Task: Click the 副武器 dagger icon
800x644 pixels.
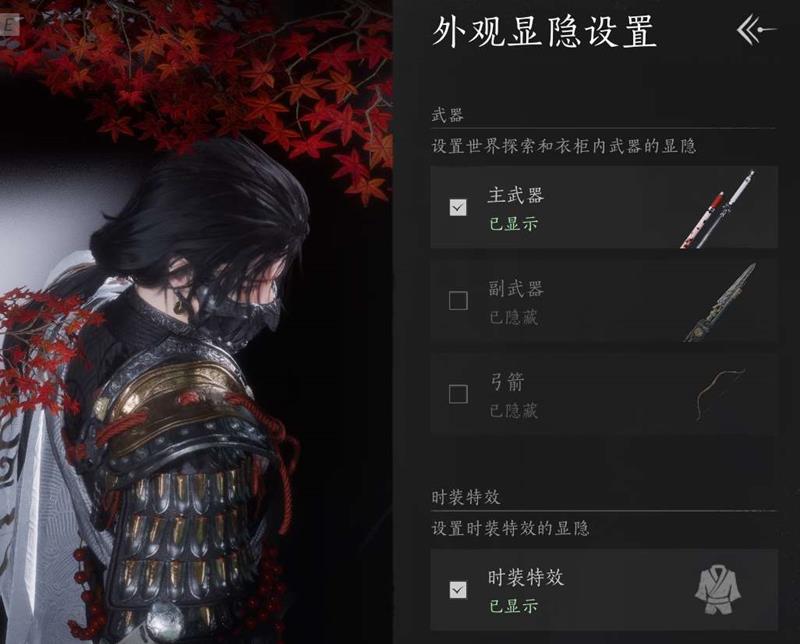Action: pyautogui.click(x=721, y=302)
